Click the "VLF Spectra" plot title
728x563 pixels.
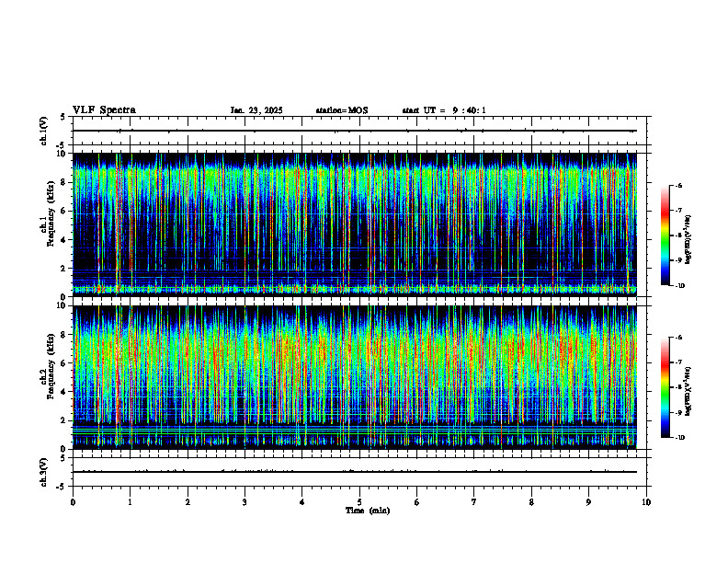(x=104, y=110)
